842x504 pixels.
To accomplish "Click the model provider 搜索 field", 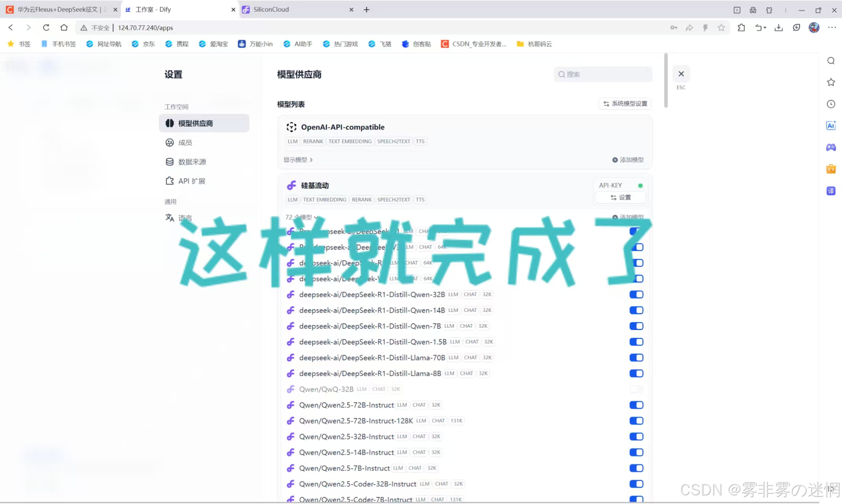I will (x=603, y=74).
